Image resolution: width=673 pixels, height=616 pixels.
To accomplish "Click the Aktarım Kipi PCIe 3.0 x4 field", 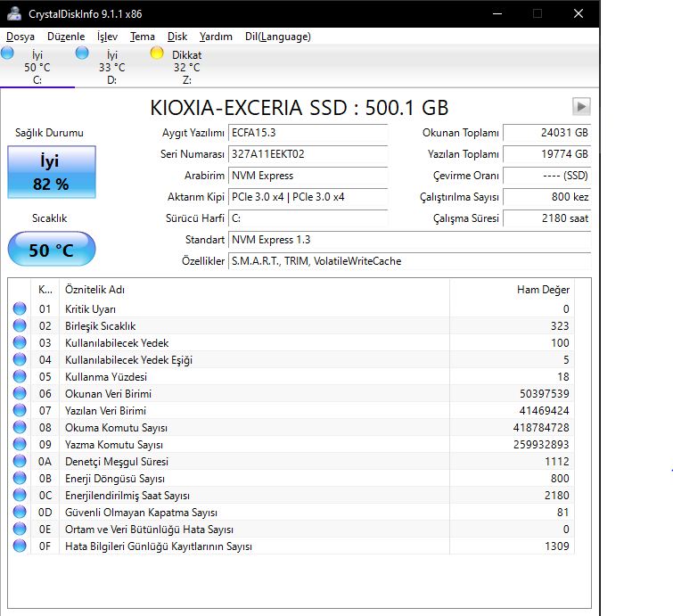I will [x=308, y=197].
